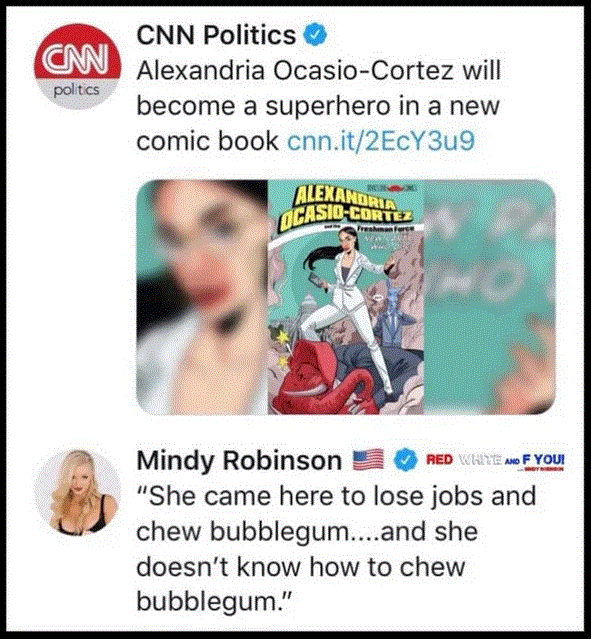Viewport: 592px width, 640px height.
Task: Open Mindy Robinson's profile photo
Action: click(78, 492)
